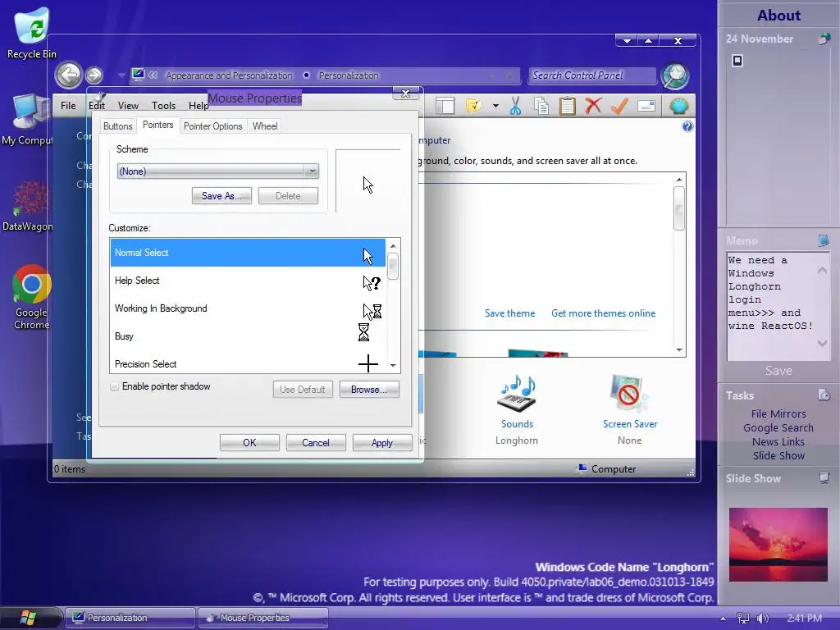Open the File menu
The width and height of the screenshot is (840, 630).
pos(68,106)
